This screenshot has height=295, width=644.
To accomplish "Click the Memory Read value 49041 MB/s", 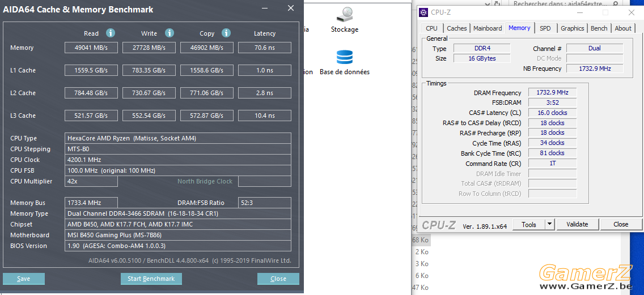I will coord(91,48).
